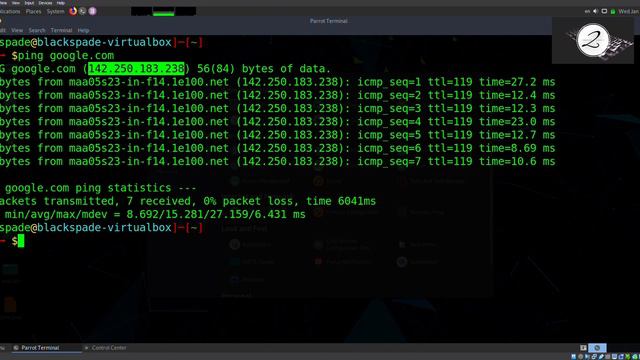Open the Search menu in Parrot Terminal
This screenshot has height=360, width=640.
tap(37, 30)
